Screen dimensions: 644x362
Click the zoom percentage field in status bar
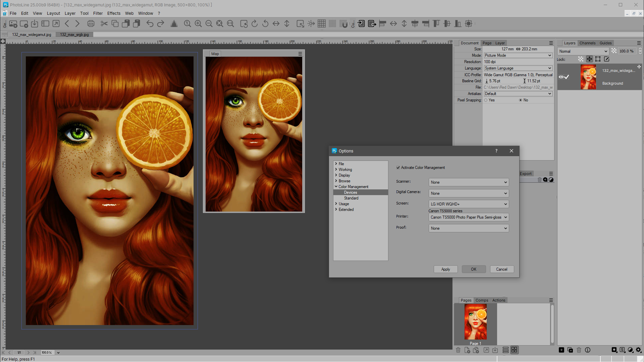click(47, 353)
